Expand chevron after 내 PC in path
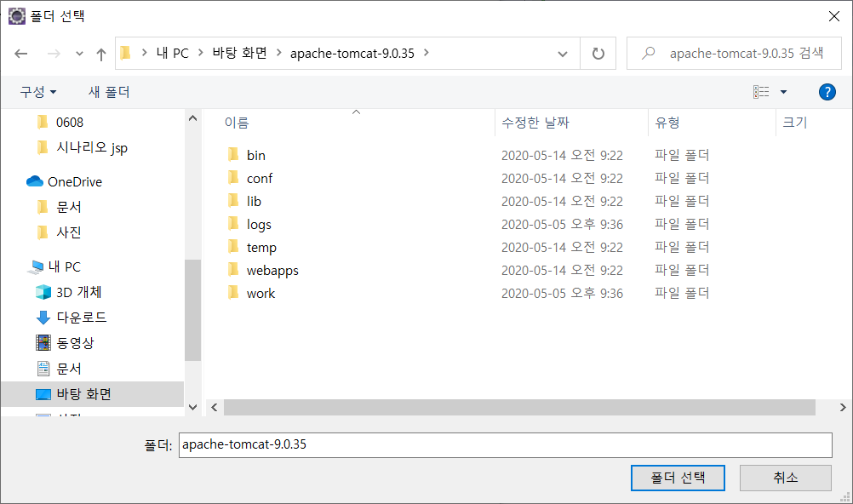853x504 pixels. click(x=200, y=53)
